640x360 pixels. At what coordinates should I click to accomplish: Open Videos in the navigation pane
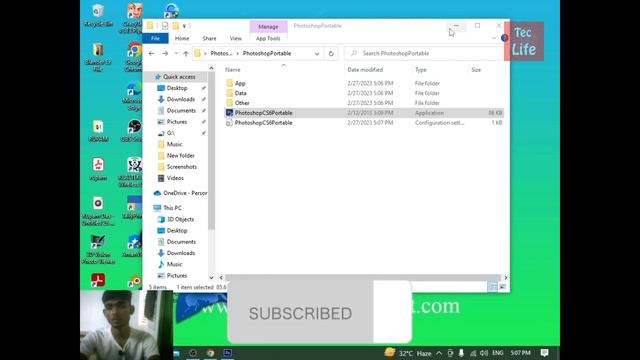coord(175,178)
